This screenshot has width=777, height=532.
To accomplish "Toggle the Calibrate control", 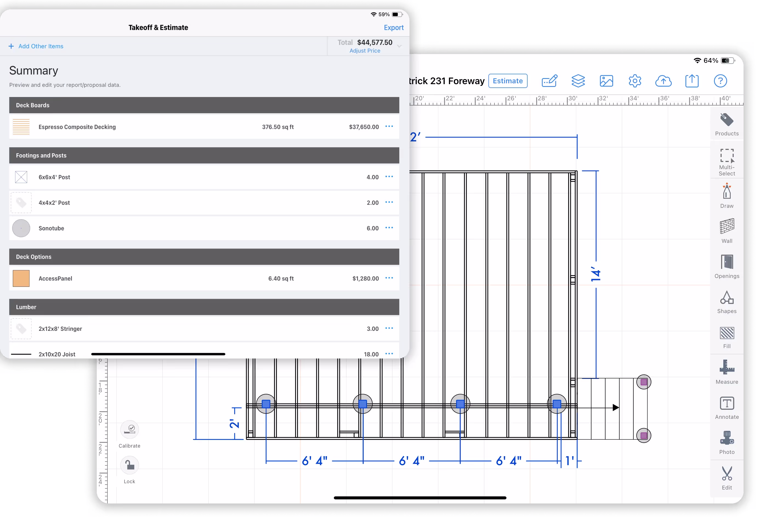I will click(129, 429).
